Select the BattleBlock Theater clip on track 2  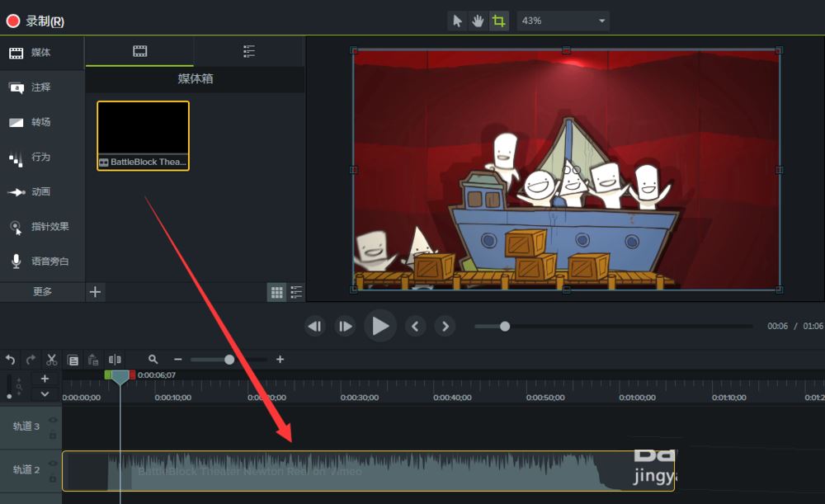pyautogui.click(x=368, y=471)
